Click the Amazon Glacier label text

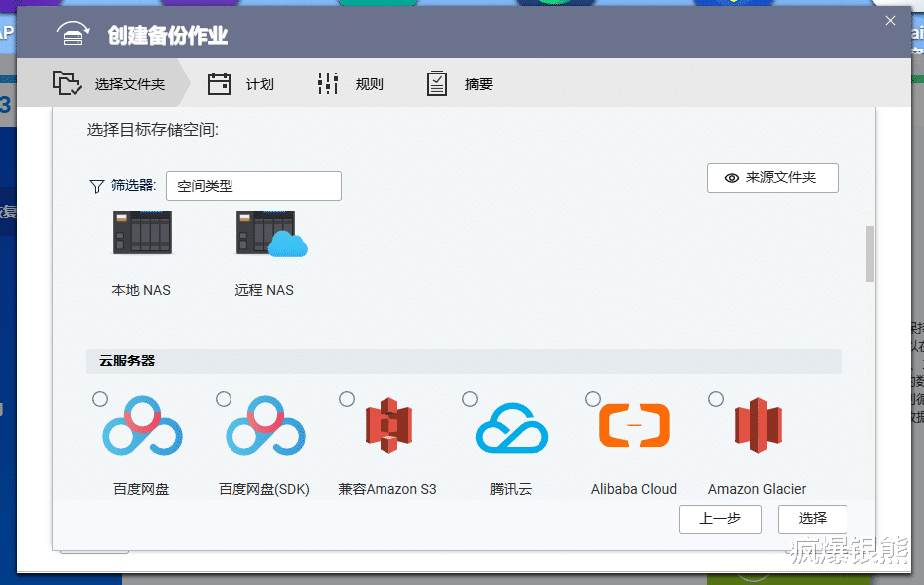pos(757,489)
